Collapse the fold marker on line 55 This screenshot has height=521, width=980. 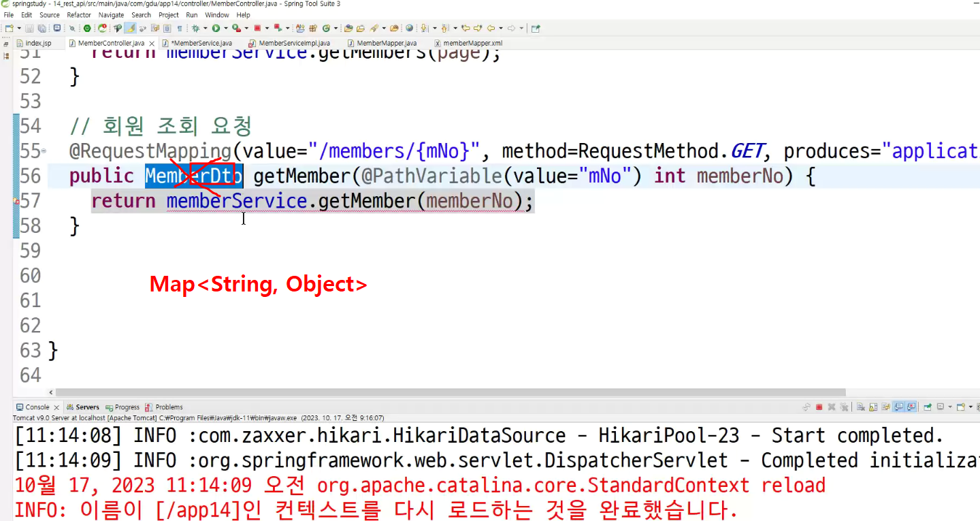(x=44, y=151)
